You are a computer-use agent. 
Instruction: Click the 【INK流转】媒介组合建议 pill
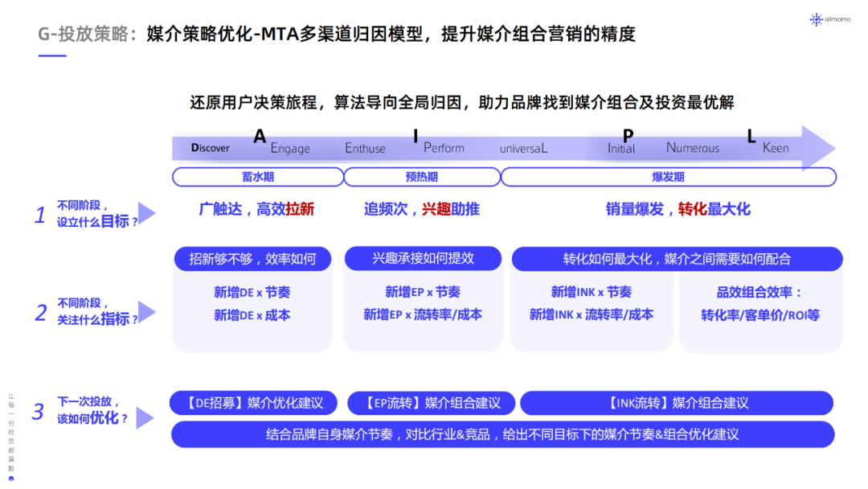[677, 403]
